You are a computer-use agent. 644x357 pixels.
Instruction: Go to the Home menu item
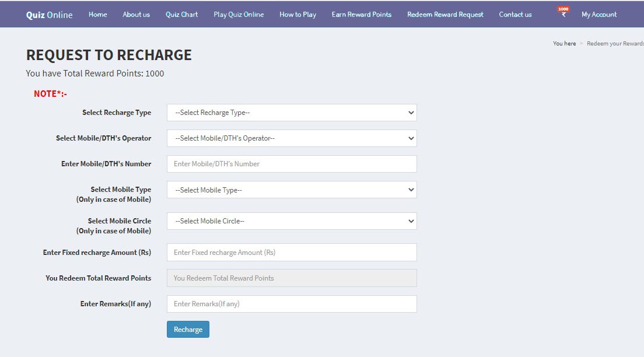click(x=97, y=15)
